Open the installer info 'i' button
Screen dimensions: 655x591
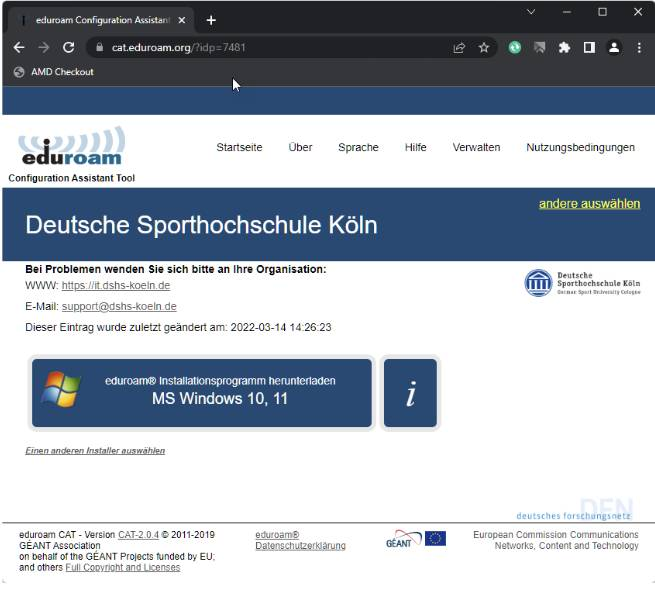(x=411, y=393)
